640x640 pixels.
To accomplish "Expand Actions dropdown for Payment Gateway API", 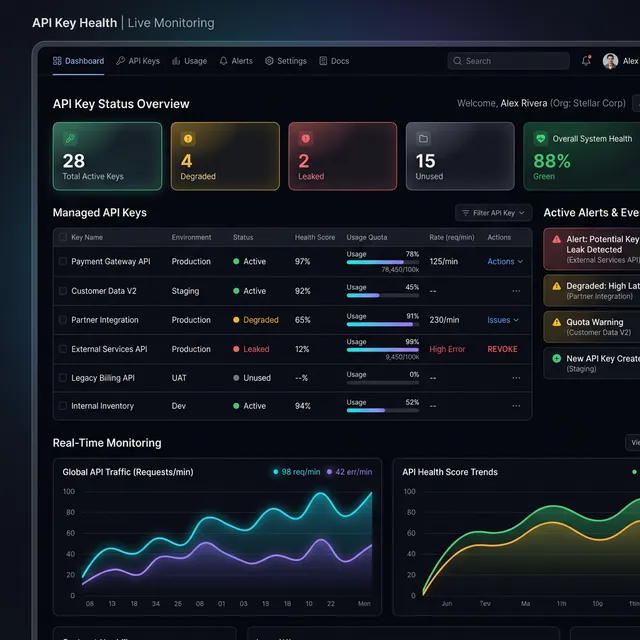I will click(x=505, y=262).
